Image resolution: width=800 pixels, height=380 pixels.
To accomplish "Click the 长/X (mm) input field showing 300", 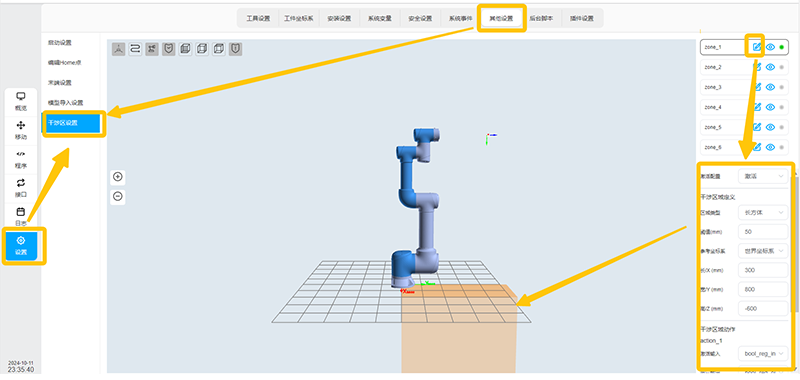I will (763, 270).
